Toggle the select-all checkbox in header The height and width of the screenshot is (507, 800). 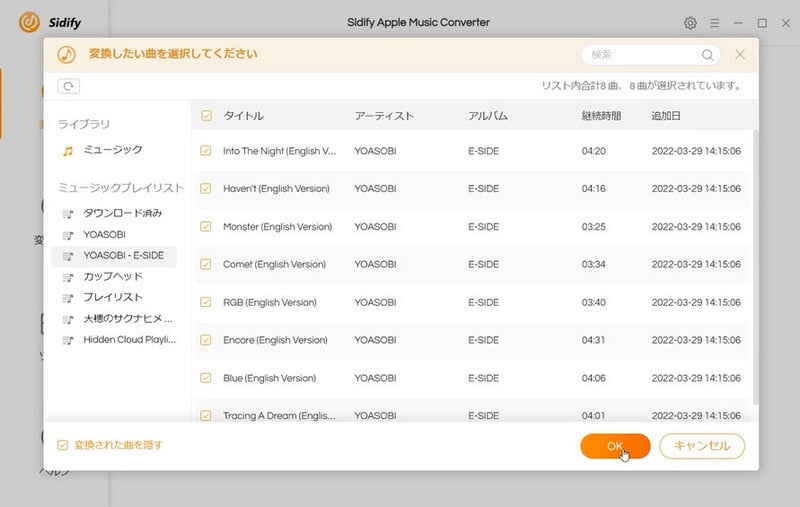tap(206, 116)
